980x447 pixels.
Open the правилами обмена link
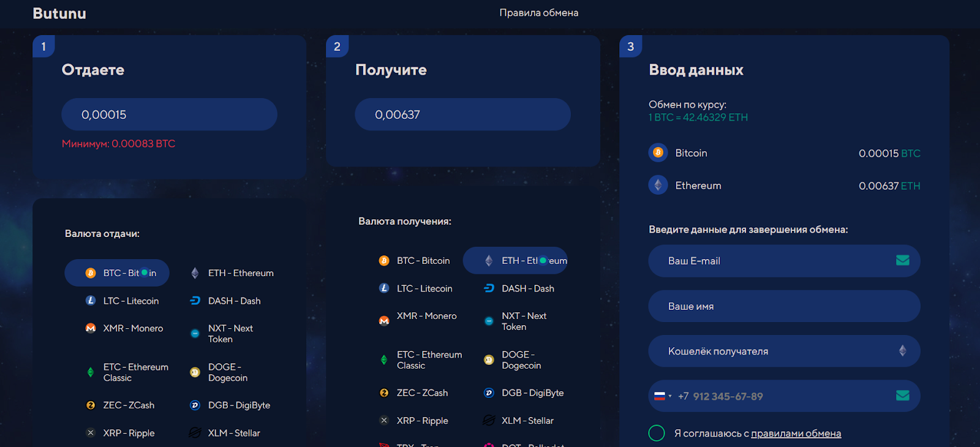point(796,434)
